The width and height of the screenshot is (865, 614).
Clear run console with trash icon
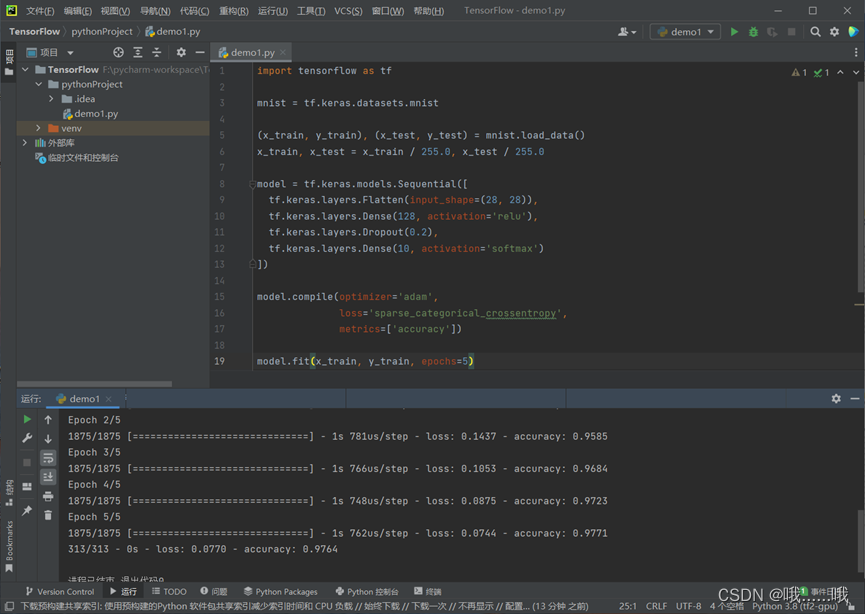click(x=48, y=515)
